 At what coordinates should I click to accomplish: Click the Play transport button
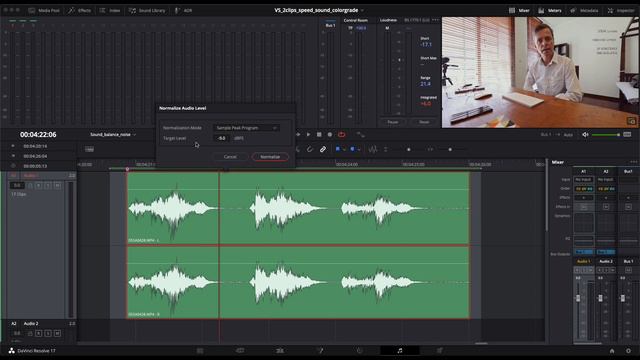tap(308, 134)
